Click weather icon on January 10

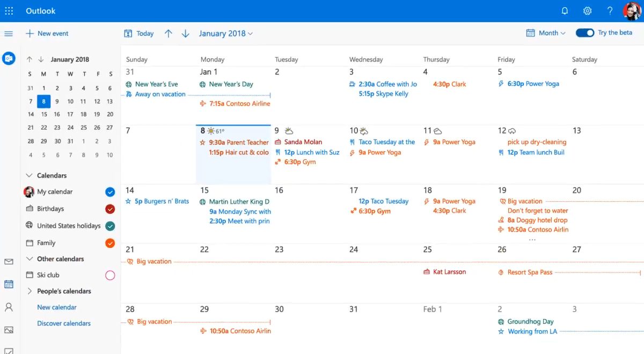pos(364,131)
